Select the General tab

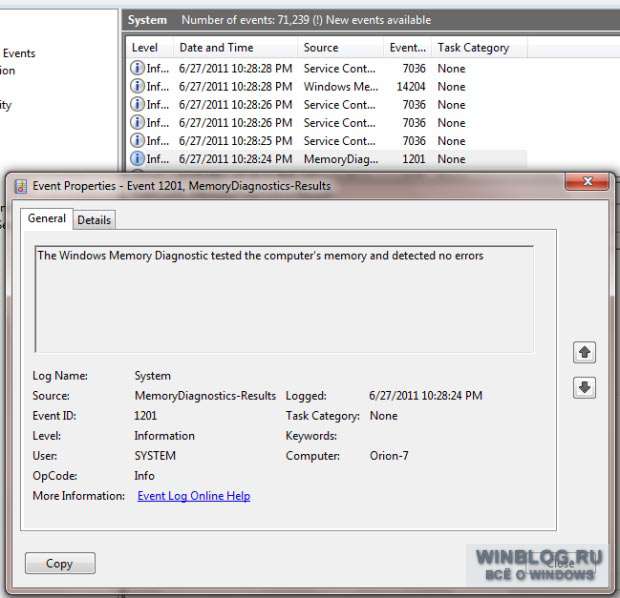[47, 218]
